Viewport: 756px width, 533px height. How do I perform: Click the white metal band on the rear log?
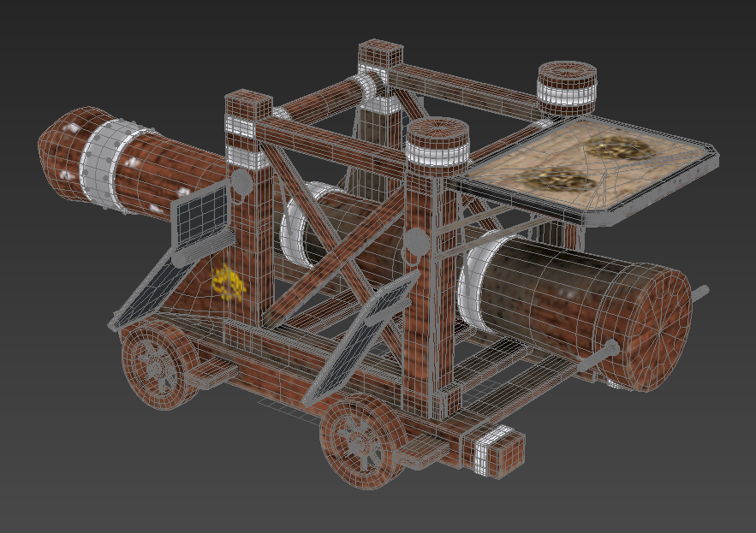coord(107,160)
